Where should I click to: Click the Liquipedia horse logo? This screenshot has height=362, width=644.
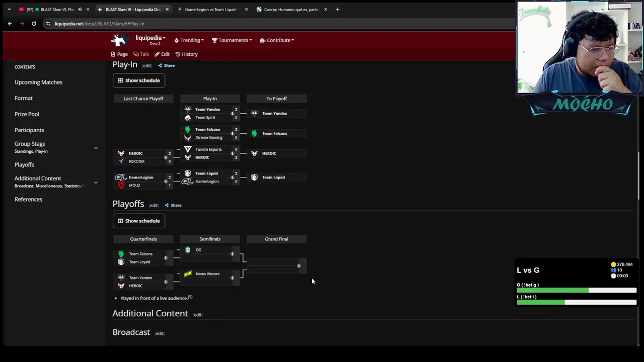coord(119,40)
